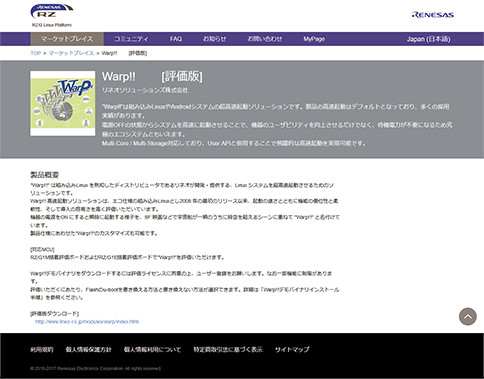Open the 個人情報利用について footer link

(x=152, y=350)
